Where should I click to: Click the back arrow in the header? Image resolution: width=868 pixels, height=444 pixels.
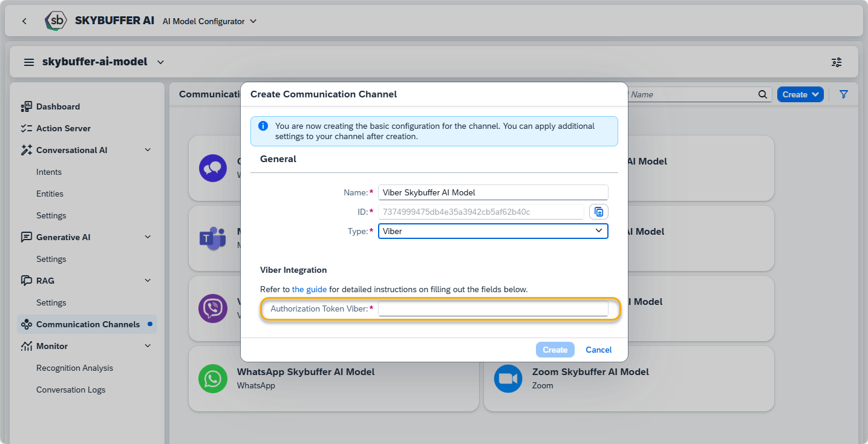24,21
